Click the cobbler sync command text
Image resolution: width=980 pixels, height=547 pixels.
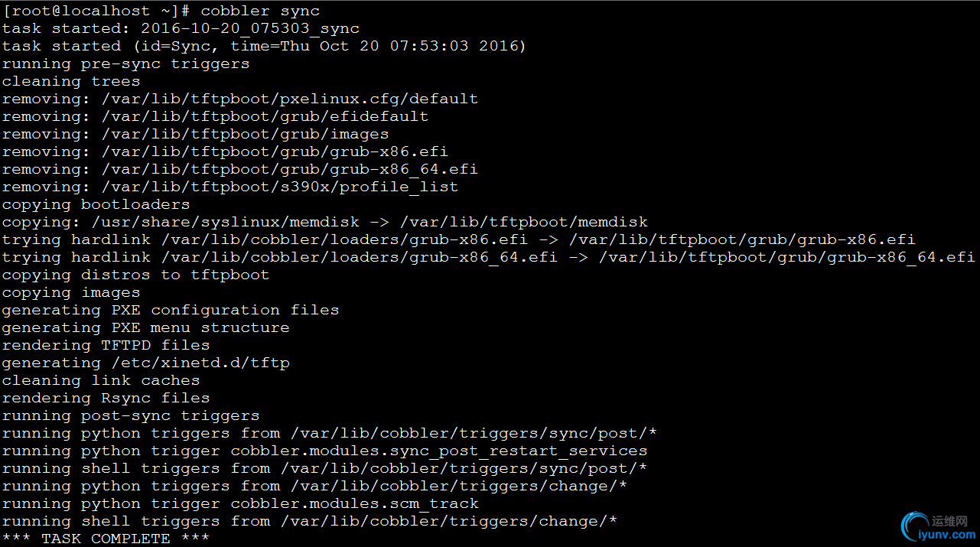click(260, 11)
